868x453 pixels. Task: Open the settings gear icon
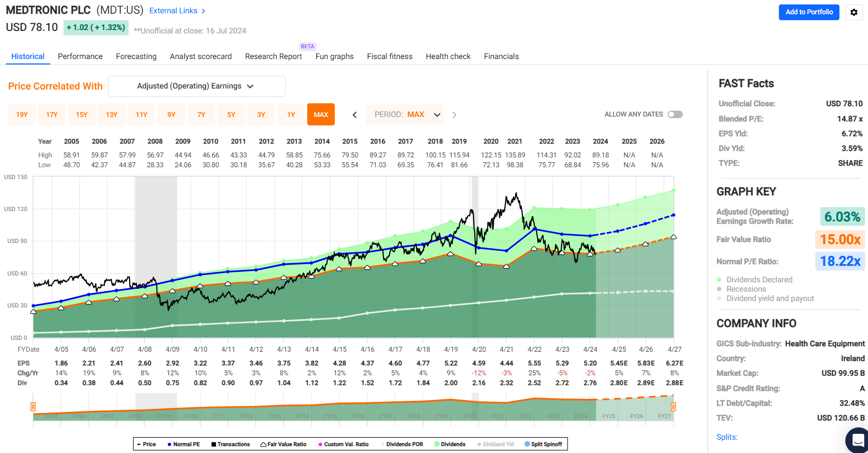(854, 12)
